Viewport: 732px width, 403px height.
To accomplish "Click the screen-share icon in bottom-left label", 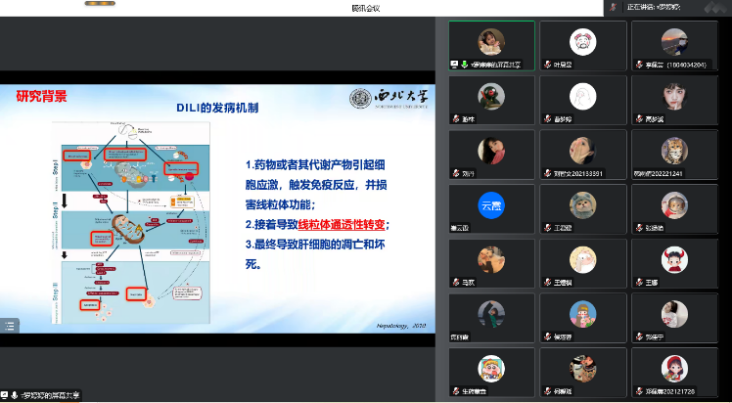I will [5, 396].
